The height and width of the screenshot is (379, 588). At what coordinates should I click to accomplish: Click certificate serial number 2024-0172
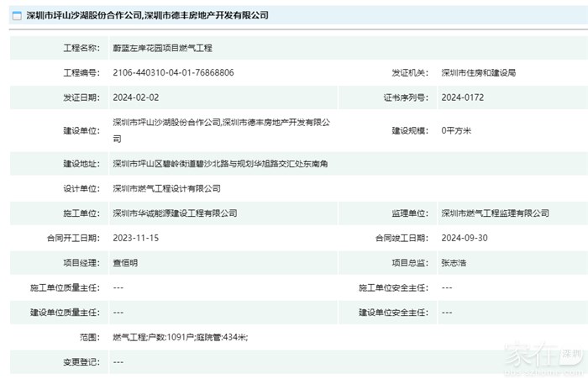coord(462,97)
